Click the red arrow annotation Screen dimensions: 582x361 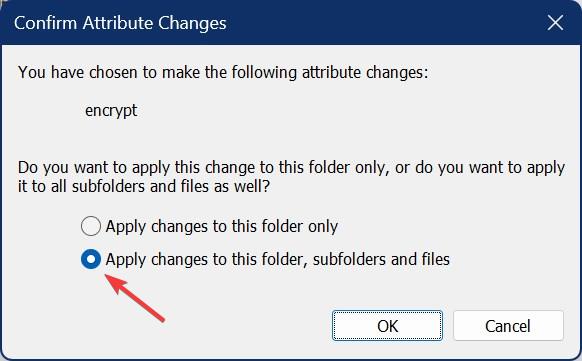tap(135, 298)
